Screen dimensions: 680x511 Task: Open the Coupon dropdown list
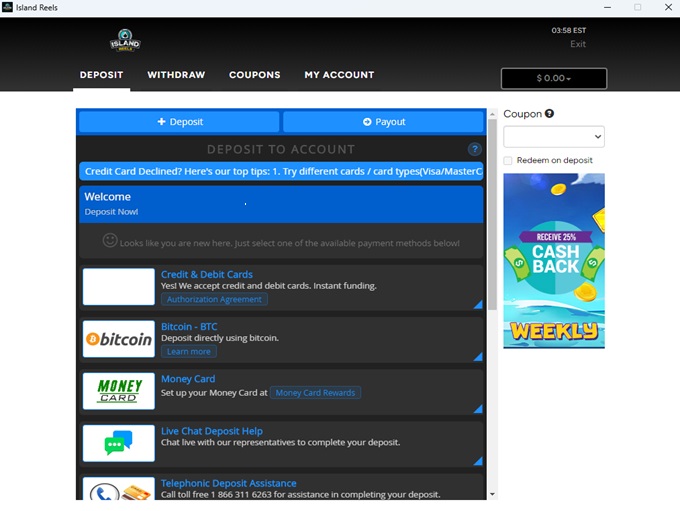(553, 136)
